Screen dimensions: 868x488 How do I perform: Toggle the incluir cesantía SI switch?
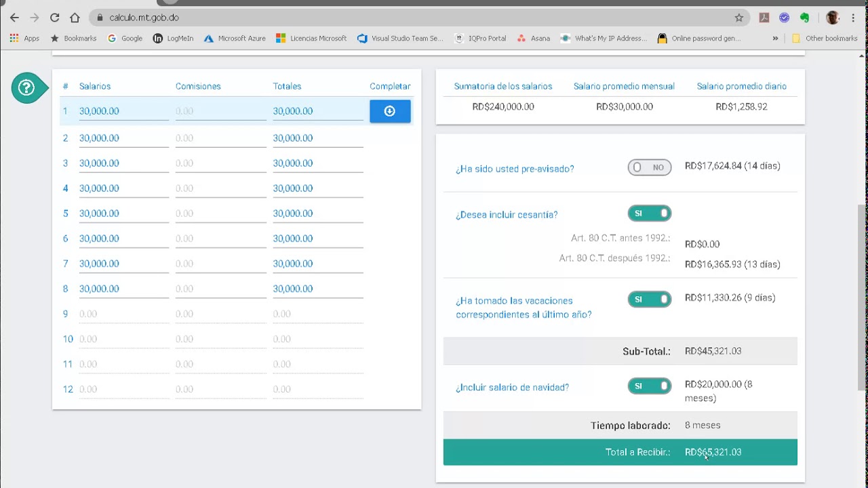(x=650, y=213)
